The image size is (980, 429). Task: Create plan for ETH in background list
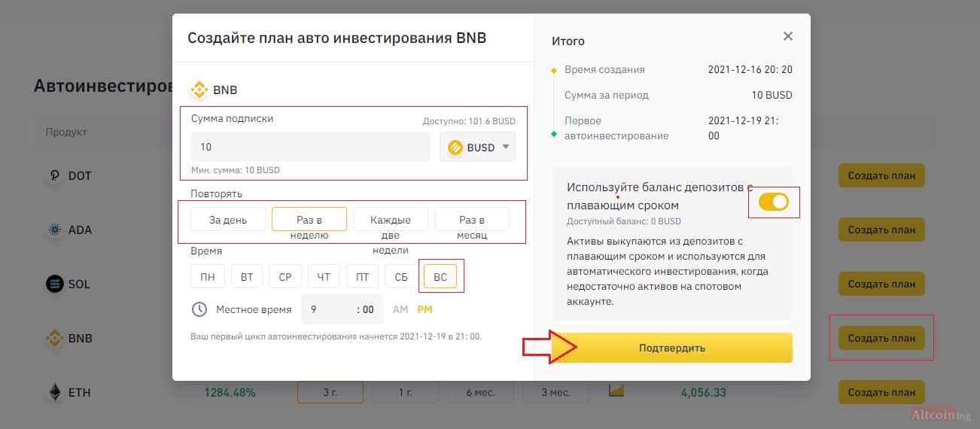[881, 393]
